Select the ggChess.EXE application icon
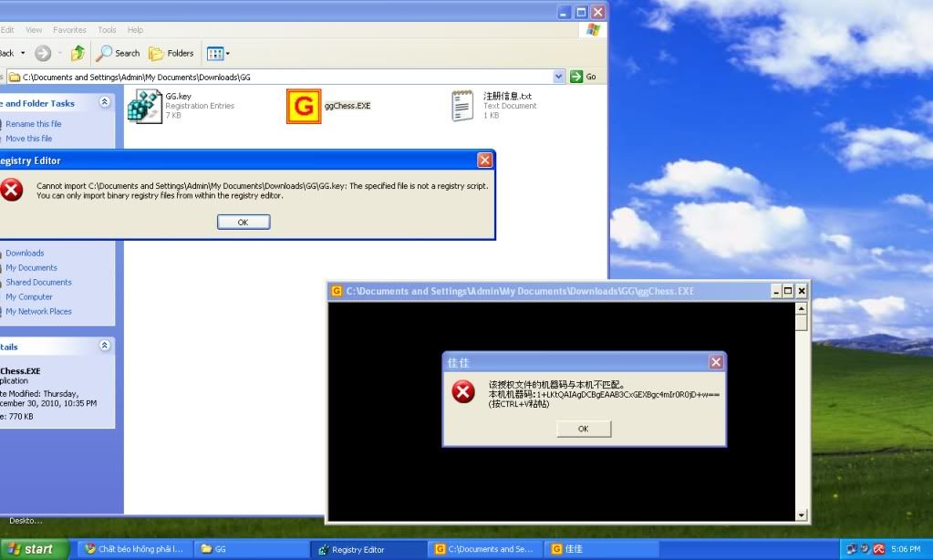 coord(304,106)
